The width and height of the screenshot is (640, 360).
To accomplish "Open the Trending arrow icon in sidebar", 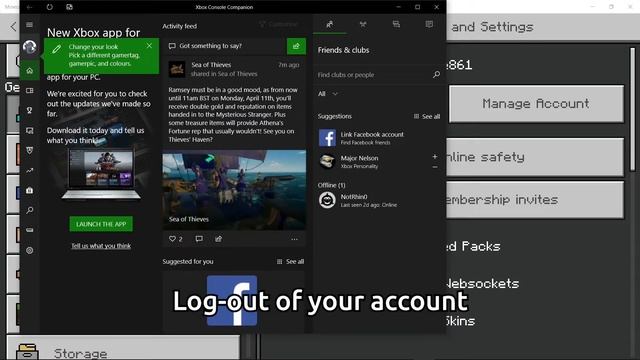I will (x=29, y=171).
